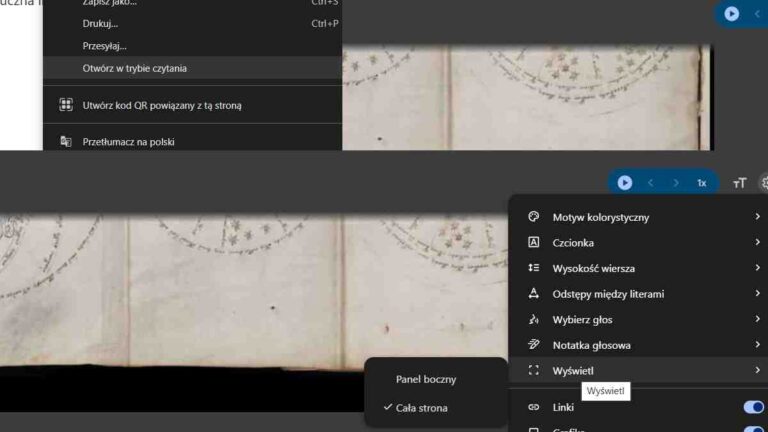Expand the Notatka głosowa submenu arrow

757,346
